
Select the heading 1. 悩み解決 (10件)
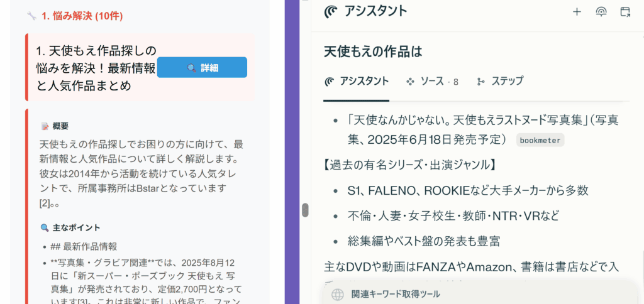point(82,16)
